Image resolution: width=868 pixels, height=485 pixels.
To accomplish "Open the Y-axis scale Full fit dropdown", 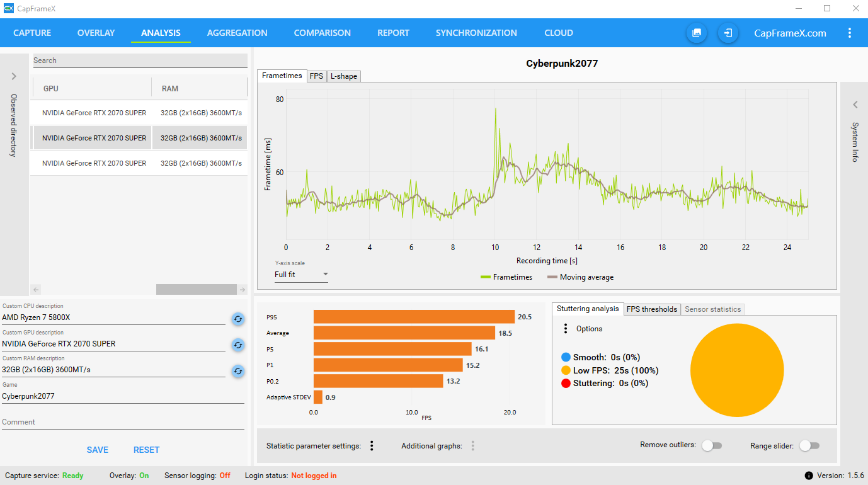I will point(301,275).
